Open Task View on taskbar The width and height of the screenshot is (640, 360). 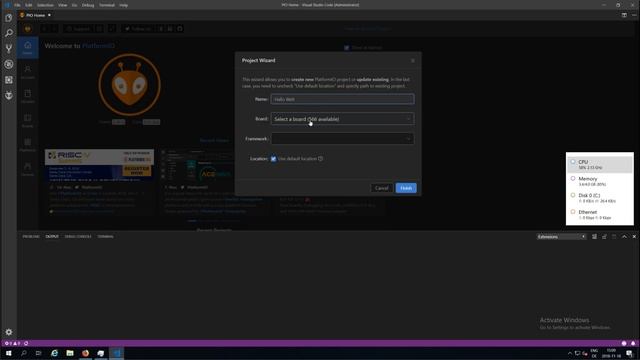(x=38, y=353)
